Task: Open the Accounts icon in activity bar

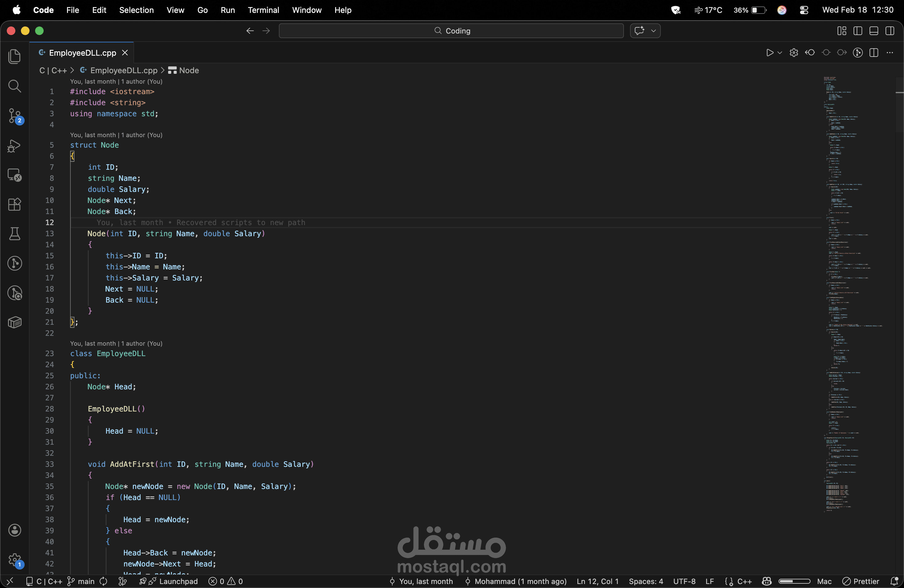Action: tap(14, 530)
